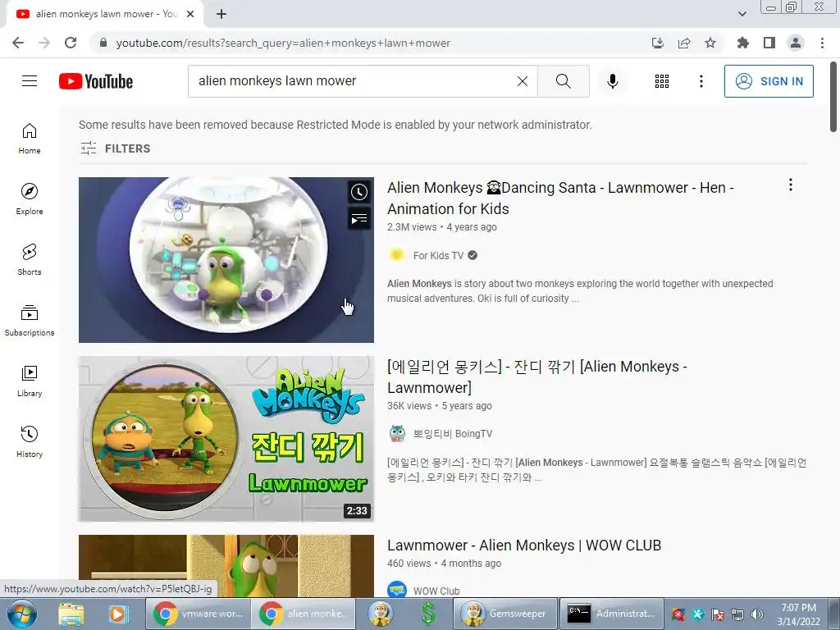
Task: Click the 36K views text
Action: pos(409,406)
